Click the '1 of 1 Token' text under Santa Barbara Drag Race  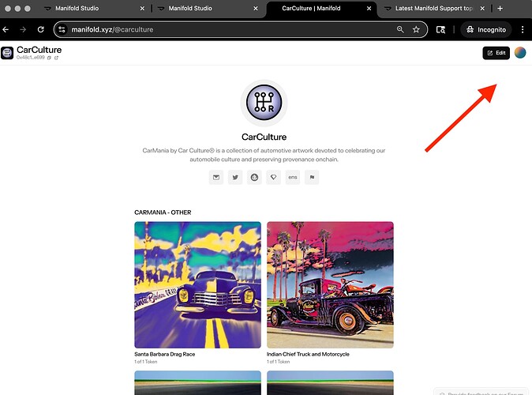tap(146, 362)
